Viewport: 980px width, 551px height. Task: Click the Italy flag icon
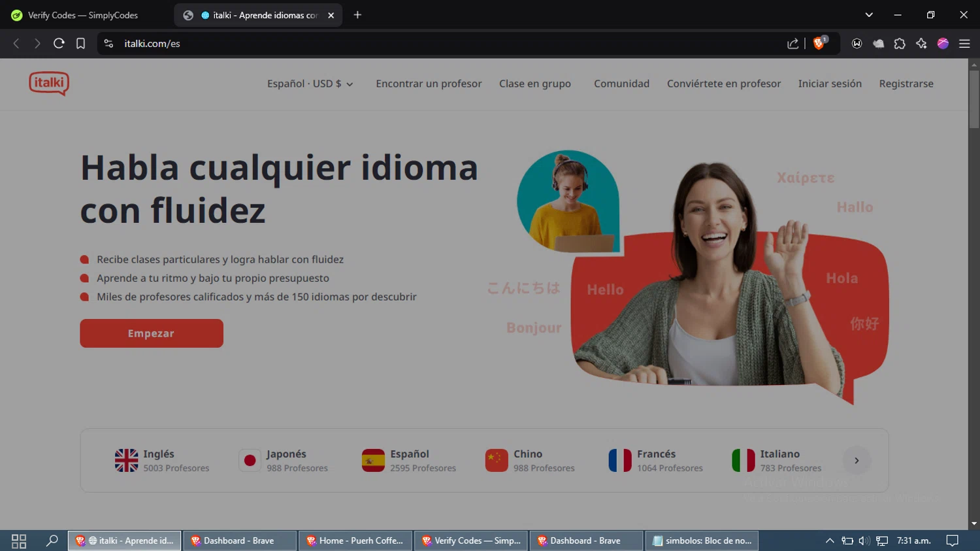pyautogui.click(x=743, y=461)
